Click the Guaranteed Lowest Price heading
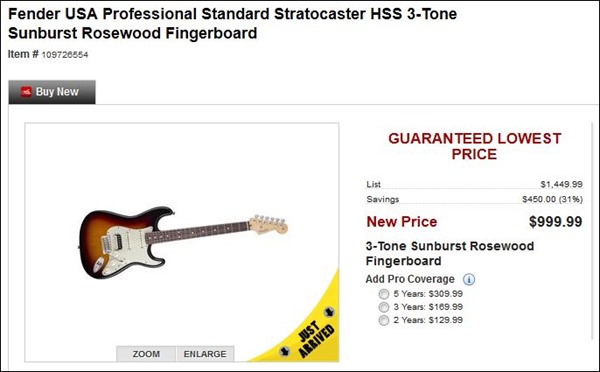 (x=474, y=146)
